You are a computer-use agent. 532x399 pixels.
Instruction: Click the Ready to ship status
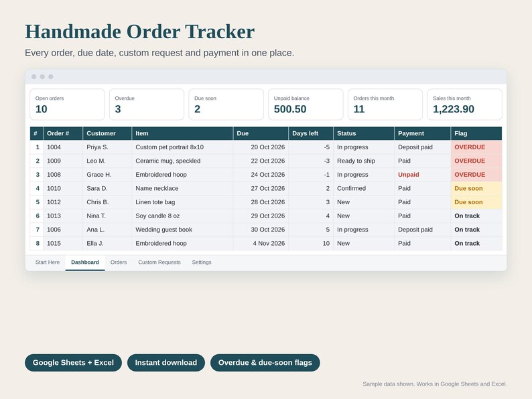click(364, 161)
